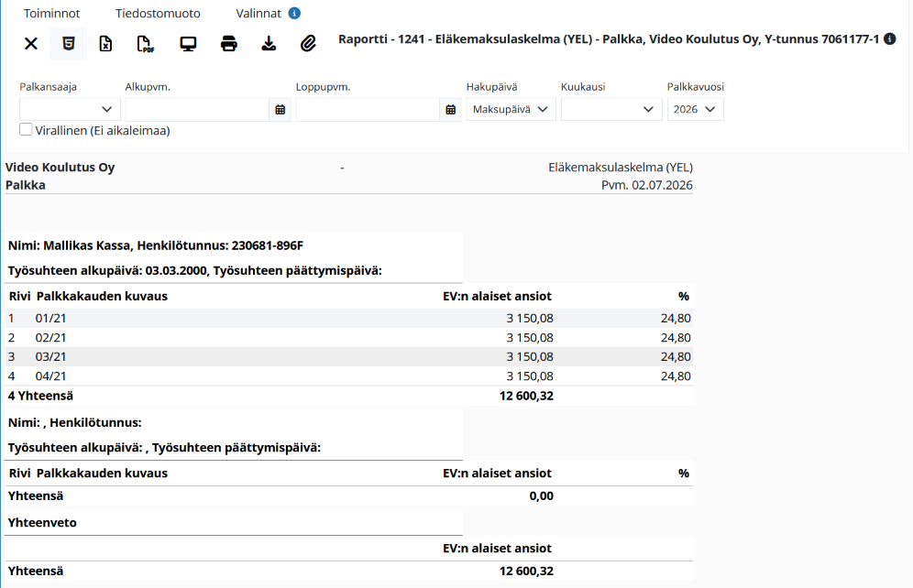
Task: Show report on screen with monitor icon
Action: (188, 44)
